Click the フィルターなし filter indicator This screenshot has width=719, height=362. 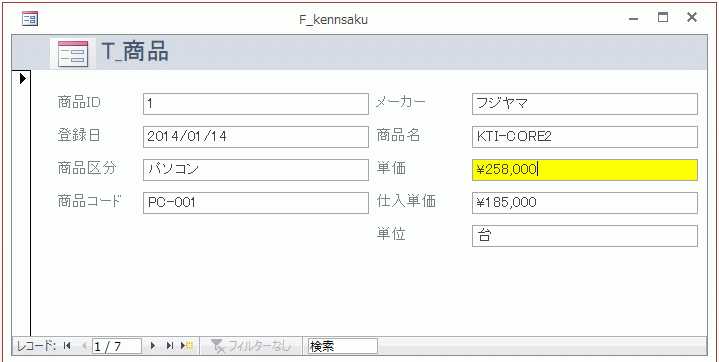252,346
